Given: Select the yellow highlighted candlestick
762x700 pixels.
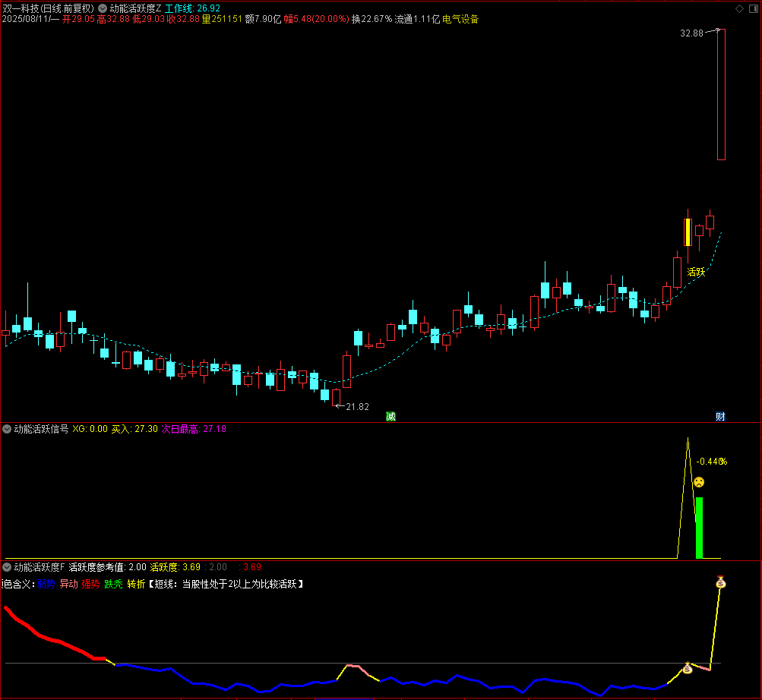Looking at the screenshot, I should pos(688,232).
